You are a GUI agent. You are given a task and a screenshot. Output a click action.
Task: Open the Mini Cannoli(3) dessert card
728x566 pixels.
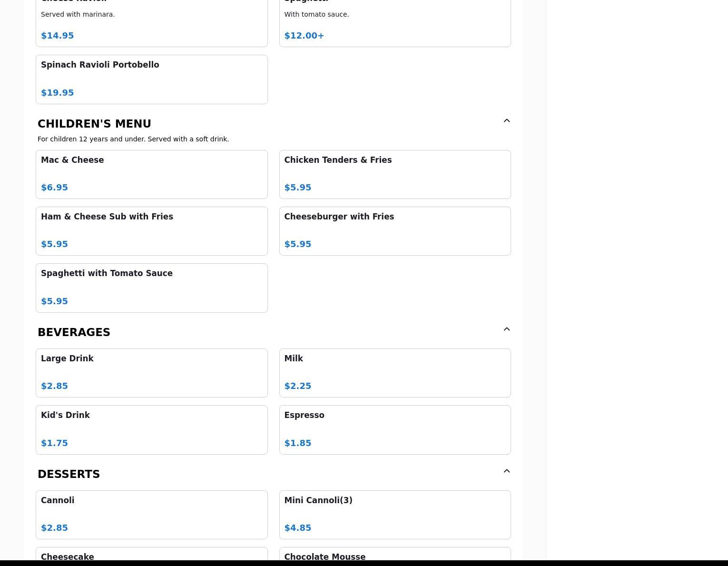pyautogui.click(x=395, y=515)
